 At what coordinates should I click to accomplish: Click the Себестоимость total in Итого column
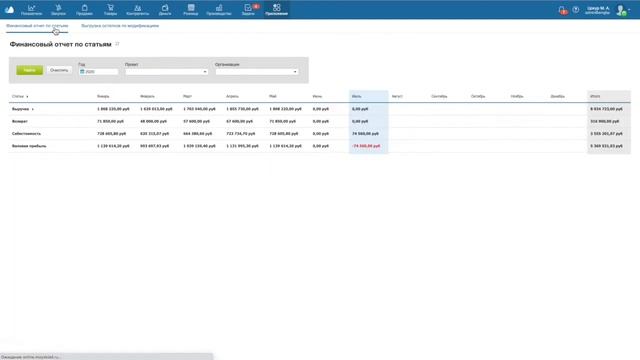coord(606,133)
